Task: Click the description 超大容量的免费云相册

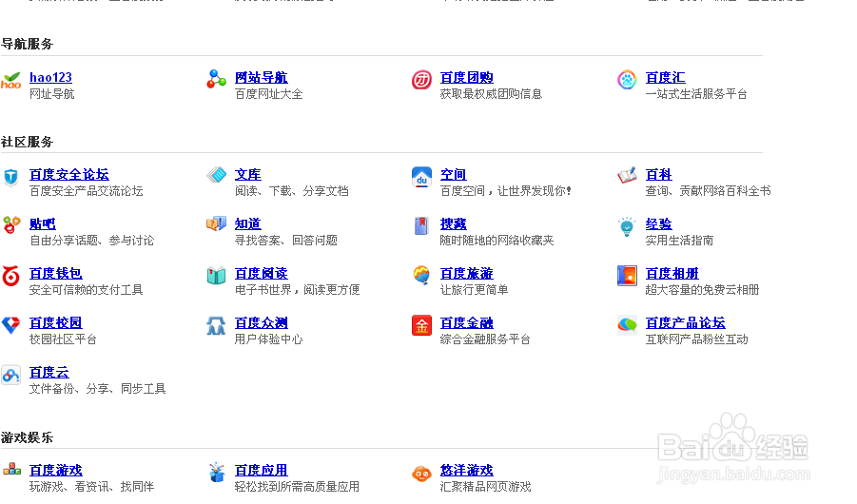Action: (x=702, y=290)
